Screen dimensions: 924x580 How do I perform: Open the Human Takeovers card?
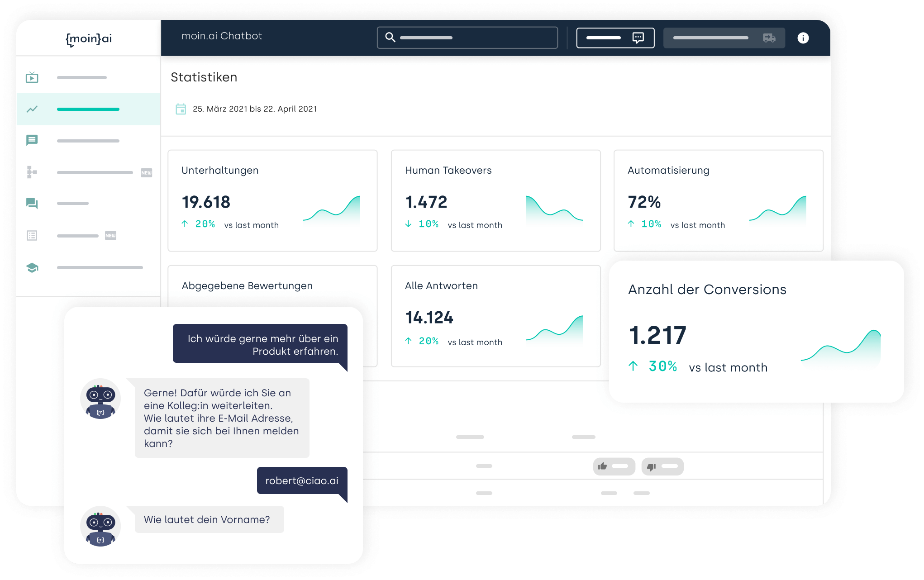495,200
